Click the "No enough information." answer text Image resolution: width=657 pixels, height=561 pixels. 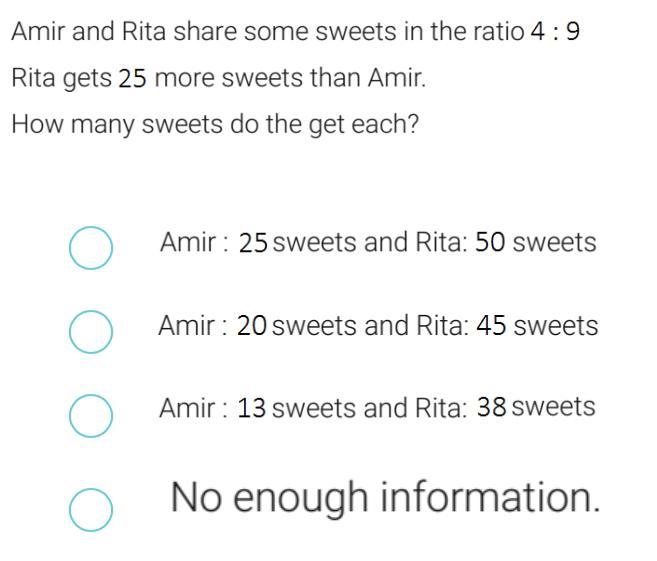point(385,497)
